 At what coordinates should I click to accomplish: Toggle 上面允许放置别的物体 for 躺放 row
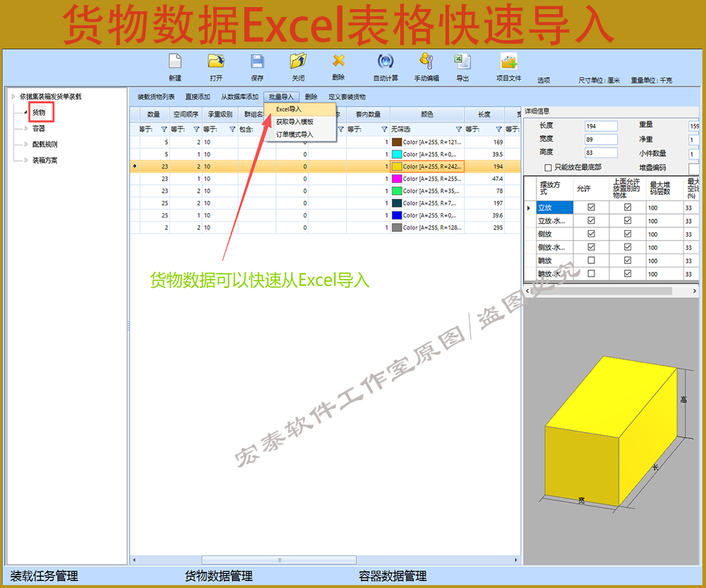click(628, 260)
